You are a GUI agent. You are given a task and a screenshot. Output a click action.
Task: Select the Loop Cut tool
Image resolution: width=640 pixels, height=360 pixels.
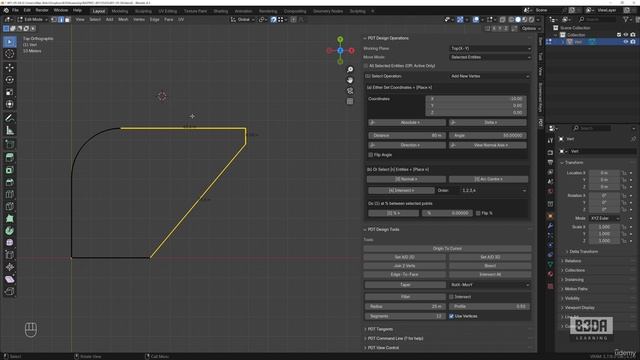(9, 194)
